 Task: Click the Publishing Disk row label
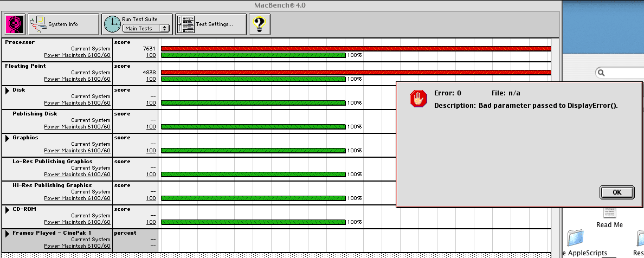click(x=35, y=114)
